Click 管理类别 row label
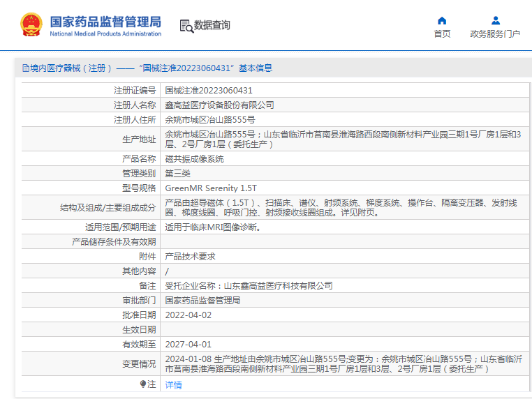 [139, 173]
